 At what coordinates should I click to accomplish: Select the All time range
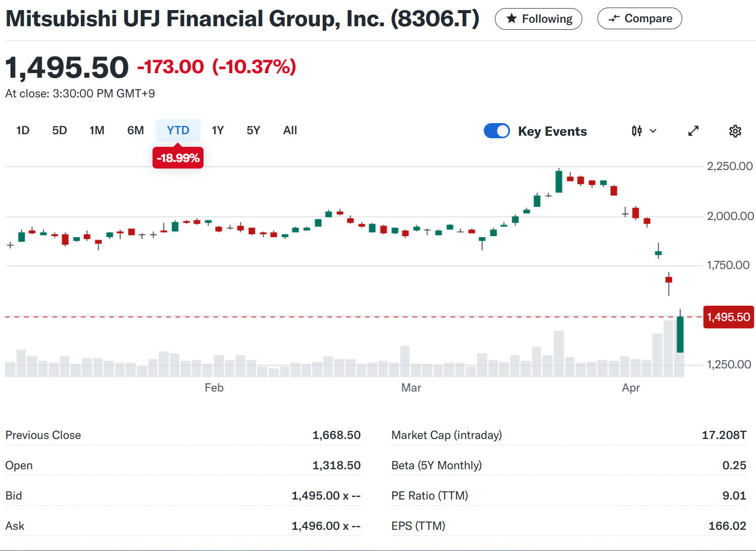290,130
